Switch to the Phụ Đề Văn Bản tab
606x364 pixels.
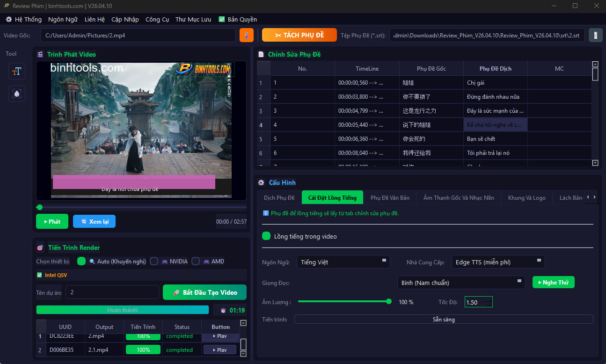pyautogui.click(x=390, y=198)
